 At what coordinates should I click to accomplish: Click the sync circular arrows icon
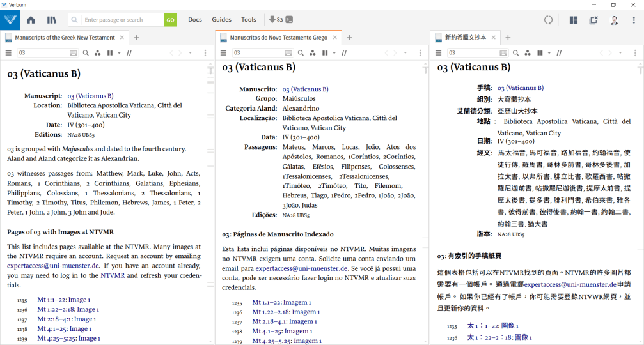[548, 20]
